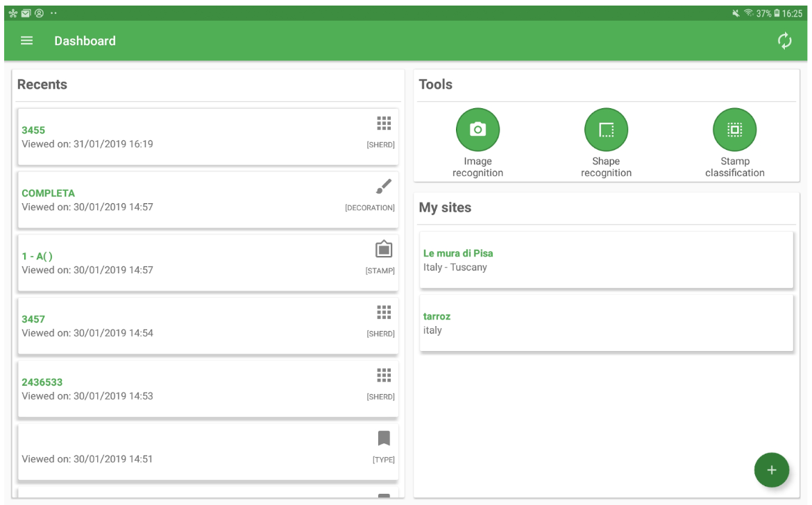
Task: Click the bookmark icon on the type entry
Action: 384,438
